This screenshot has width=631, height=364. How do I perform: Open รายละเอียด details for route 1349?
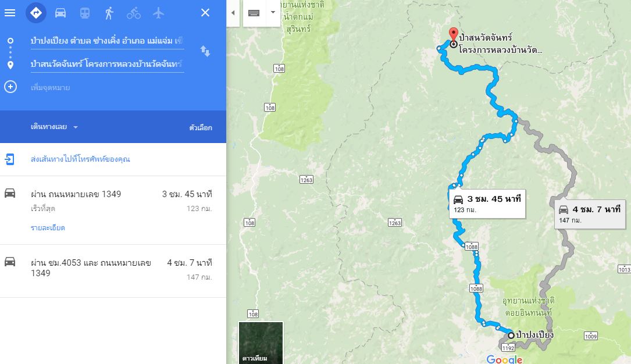tap(48, 228)
